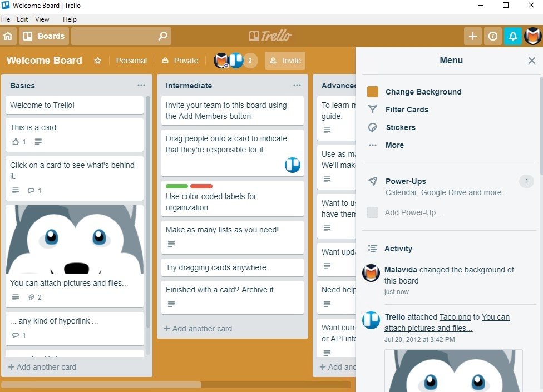Show the 2 additional members badge

[250, 61]
